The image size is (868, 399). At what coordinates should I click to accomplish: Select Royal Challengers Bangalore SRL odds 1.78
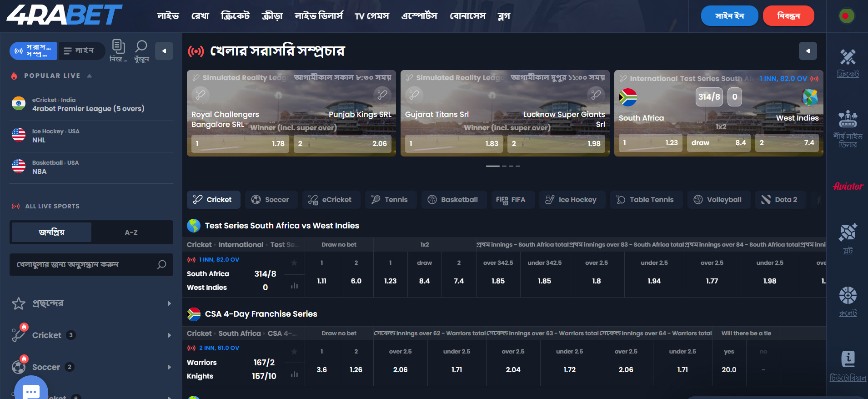pos(240,144)
